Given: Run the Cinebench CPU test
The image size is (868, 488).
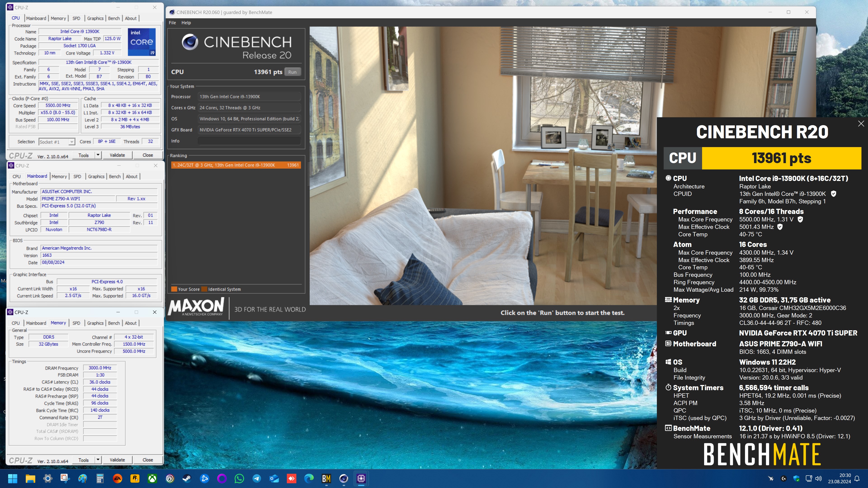Looking at the screenshot, I should [292, 72].
